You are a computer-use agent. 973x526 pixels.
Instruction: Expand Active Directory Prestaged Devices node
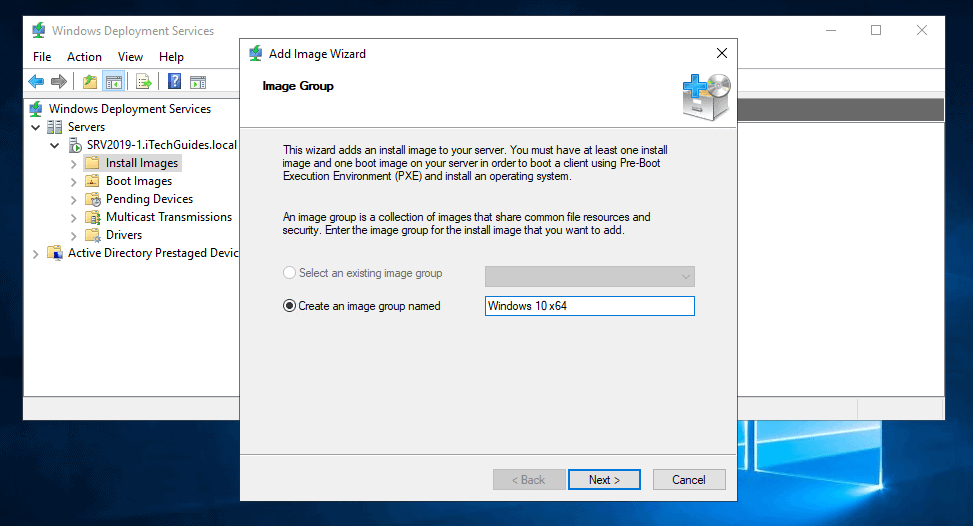click(36, 253)
